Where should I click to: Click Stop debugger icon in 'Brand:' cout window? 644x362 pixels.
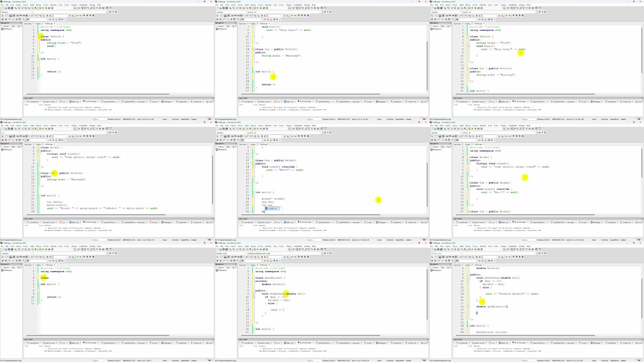click(103, 129)
